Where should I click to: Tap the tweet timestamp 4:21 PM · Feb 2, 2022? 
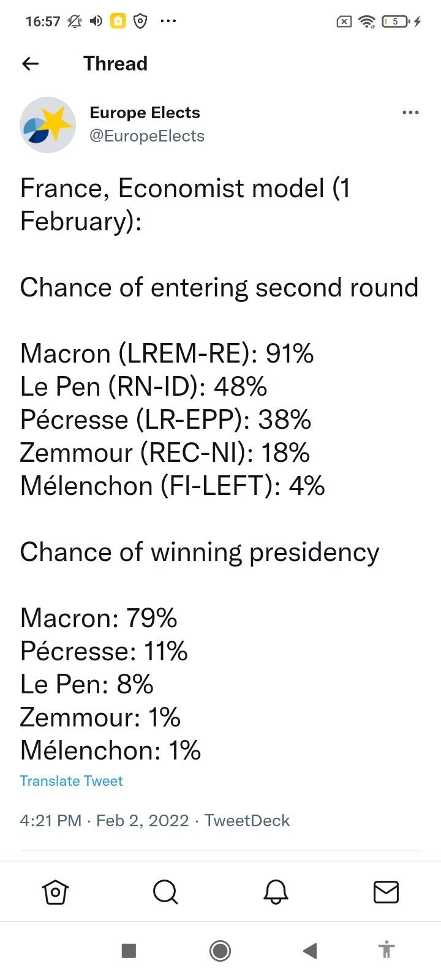tap(104, 821)
